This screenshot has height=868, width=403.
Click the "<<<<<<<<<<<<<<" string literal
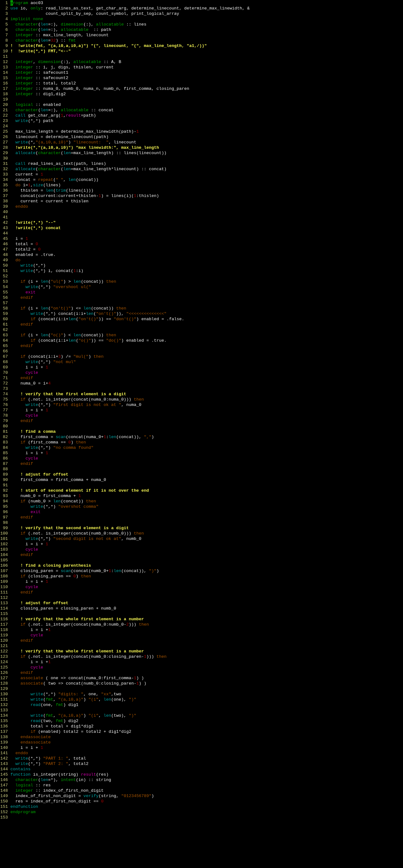click(146, 314)
